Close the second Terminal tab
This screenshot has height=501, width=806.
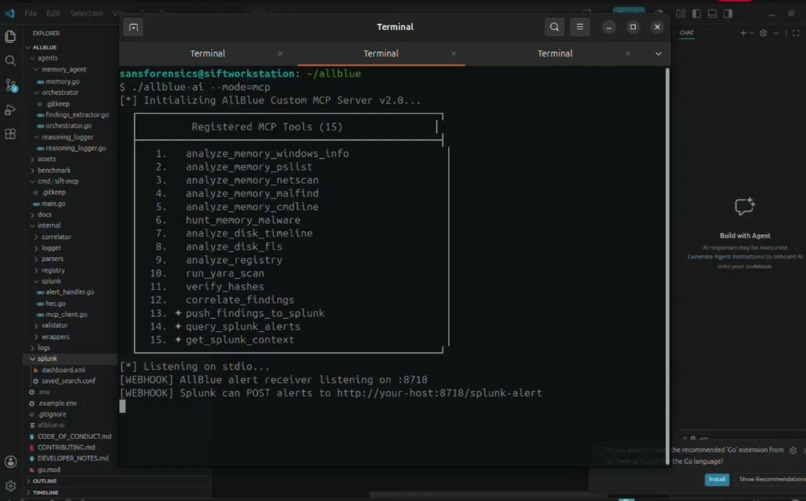click(453, 53)
